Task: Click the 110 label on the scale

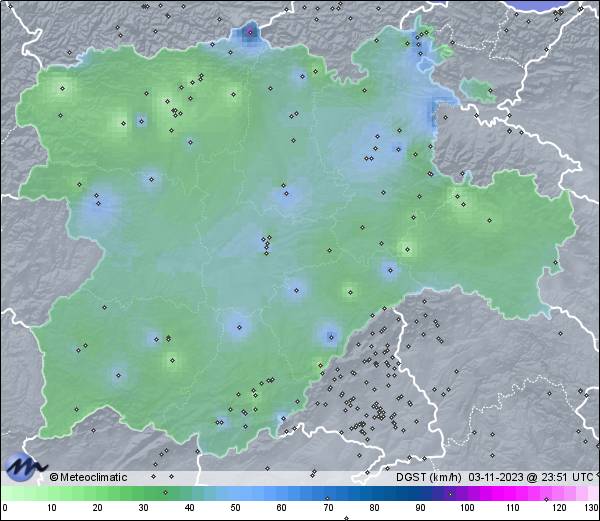Action: point(513,508)
